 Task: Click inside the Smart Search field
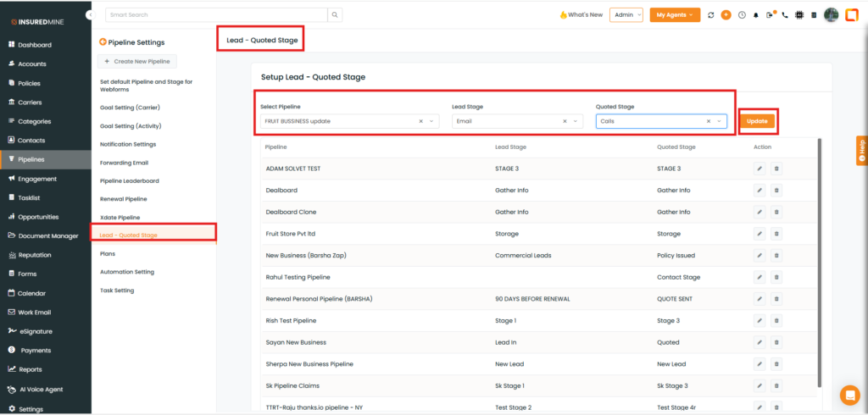click(x=216, y=14)
